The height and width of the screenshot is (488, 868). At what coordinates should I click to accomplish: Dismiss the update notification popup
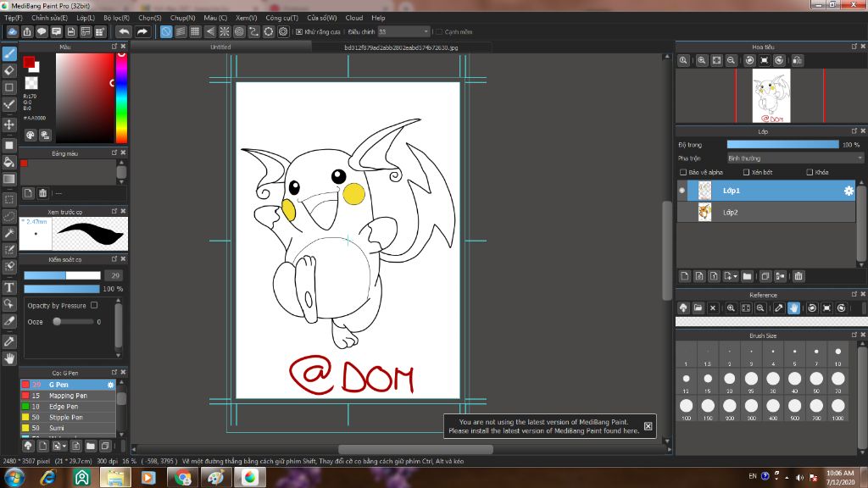tap(648, 426)
